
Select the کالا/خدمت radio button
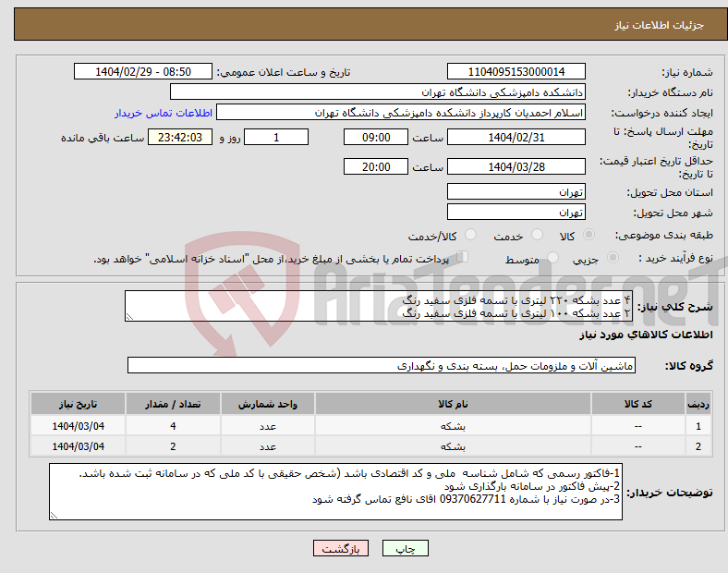pyautogui.click(x=471, y=235)
